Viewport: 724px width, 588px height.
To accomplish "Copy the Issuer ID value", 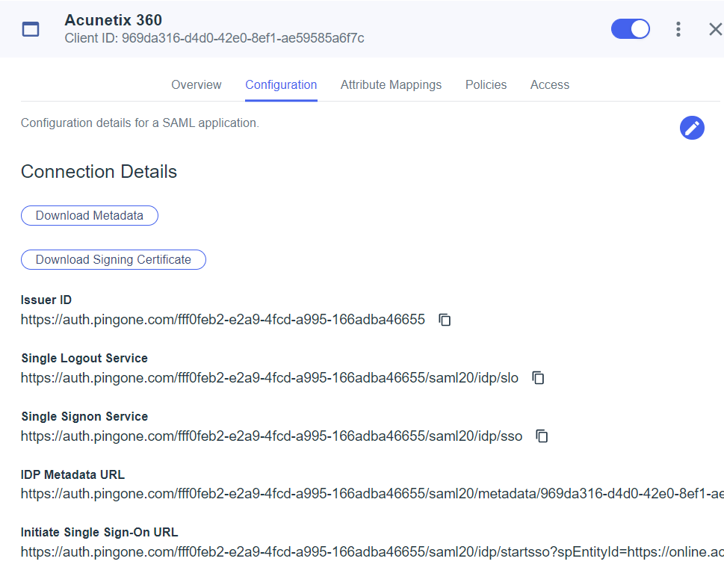I will click(445, 320).
